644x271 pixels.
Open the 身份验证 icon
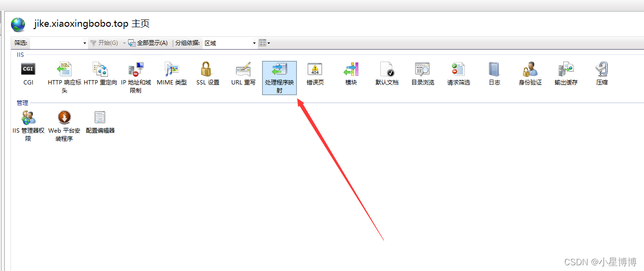tap(530, 69)
